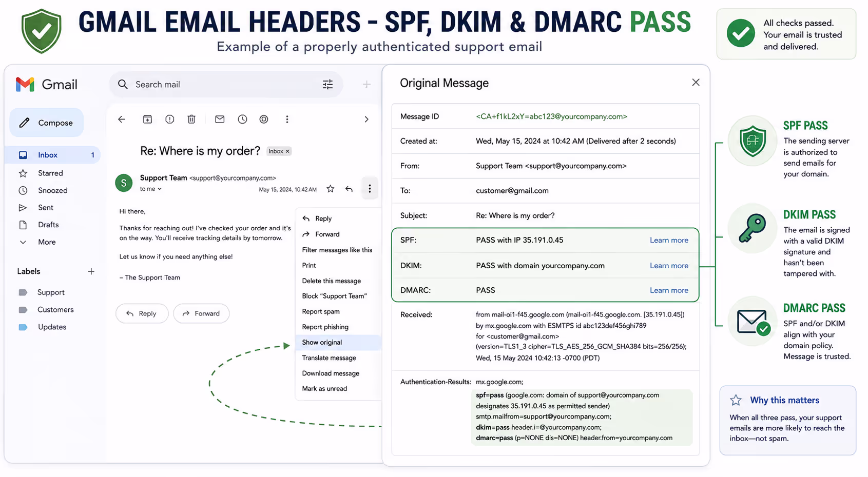Screen dimensions: 868x477
Task: Click Reply button below the email
Action: pos(142,313)
